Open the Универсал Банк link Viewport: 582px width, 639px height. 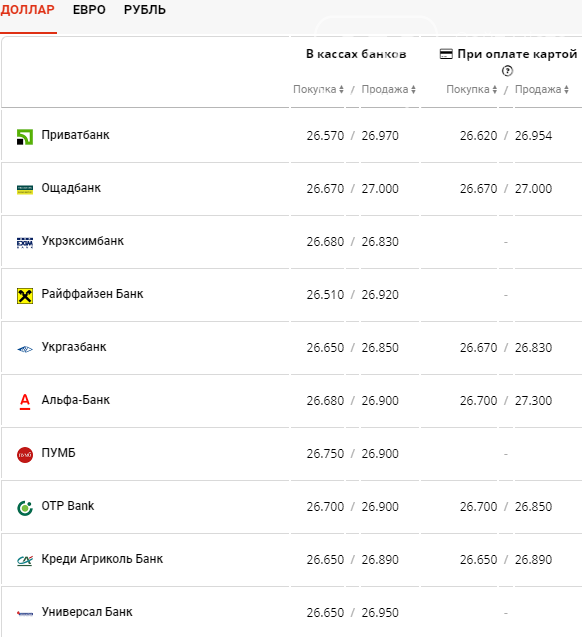87,612
